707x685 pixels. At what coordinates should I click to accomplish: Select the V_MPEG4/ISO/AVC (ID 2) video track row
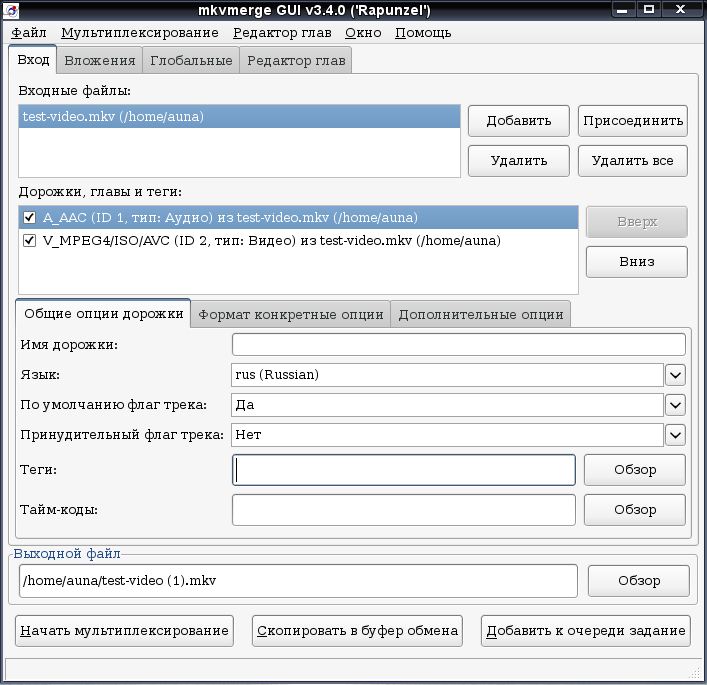298,241
